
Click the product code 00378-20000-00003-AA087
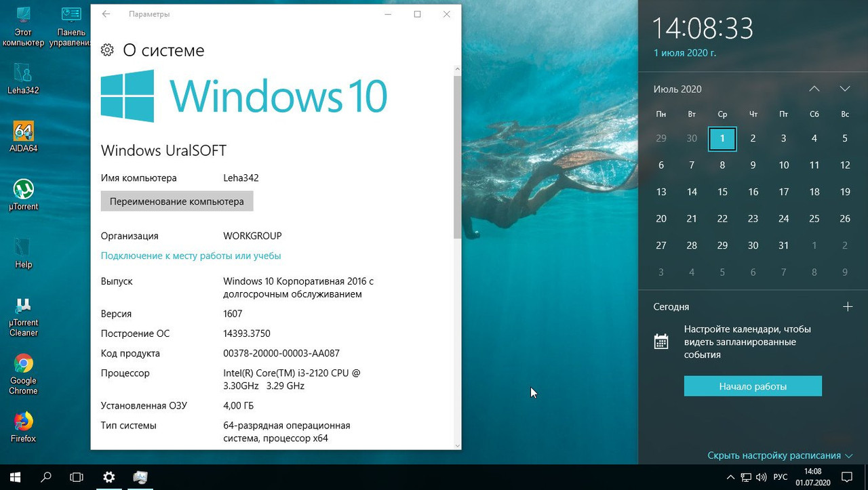point(281,353)
